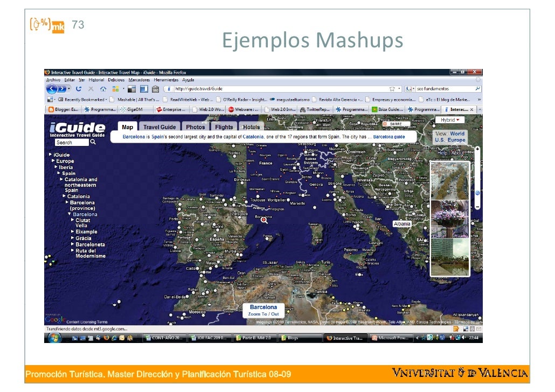Click the gray TAG toolbar icon
This screenshot has height=392, width=555.
tap(155, 89)
